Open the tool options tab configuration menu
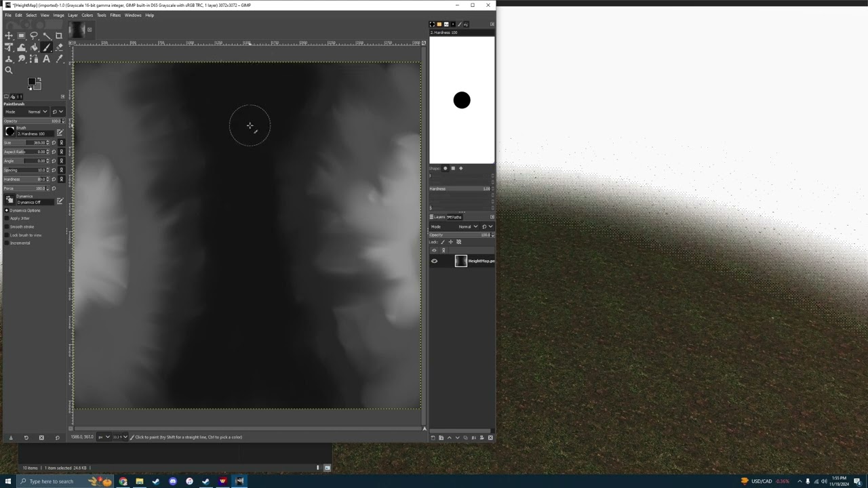 [x=62, y=96]
